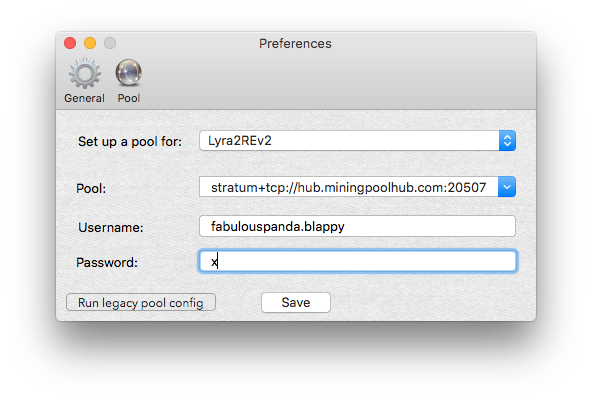Focus the Username field containing fabulouspanda.blappy
The image size is (592, 401).
click(357, 226)
